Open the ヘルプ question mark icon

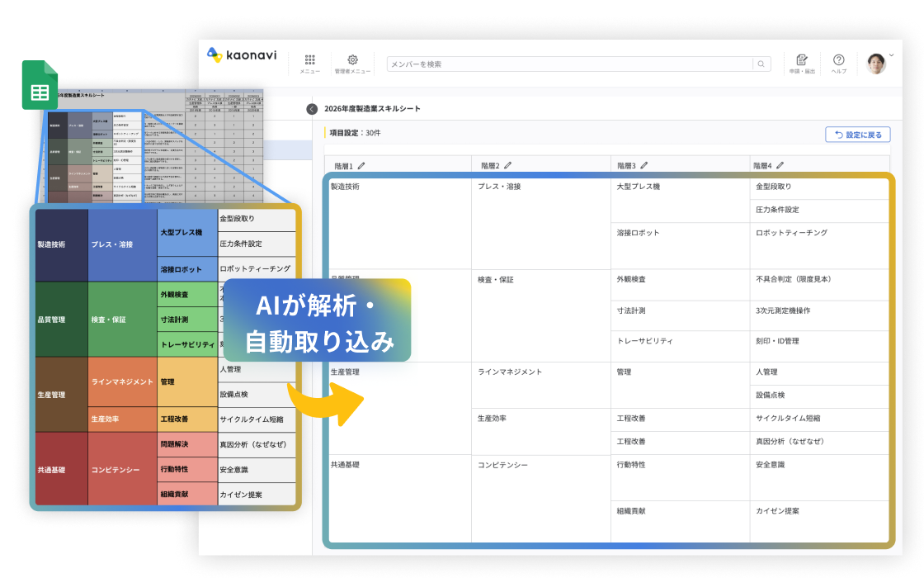[x=838, y=60]
